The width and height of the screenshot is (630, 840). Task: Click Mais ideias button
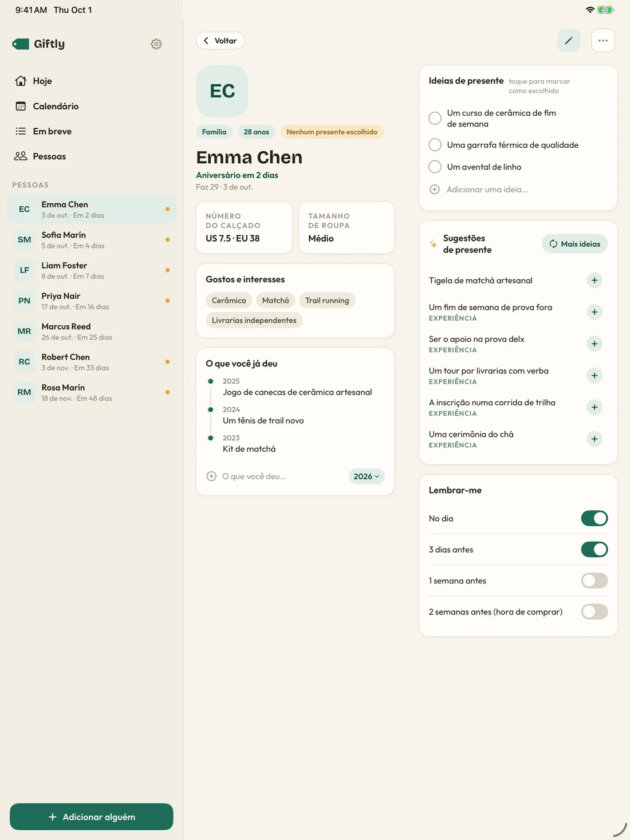[574, 244]
